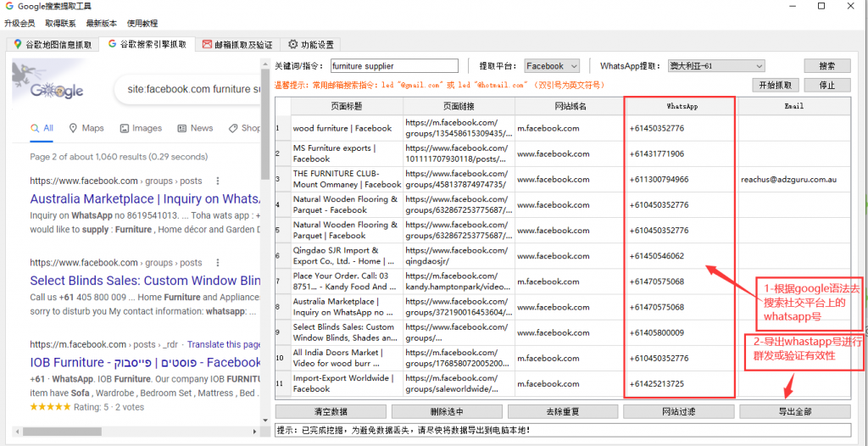This screenshot has width=868, height=446.
Task: Select THE FURNITURE CLUB-Mount Ommaney cell
Action: 347,179
